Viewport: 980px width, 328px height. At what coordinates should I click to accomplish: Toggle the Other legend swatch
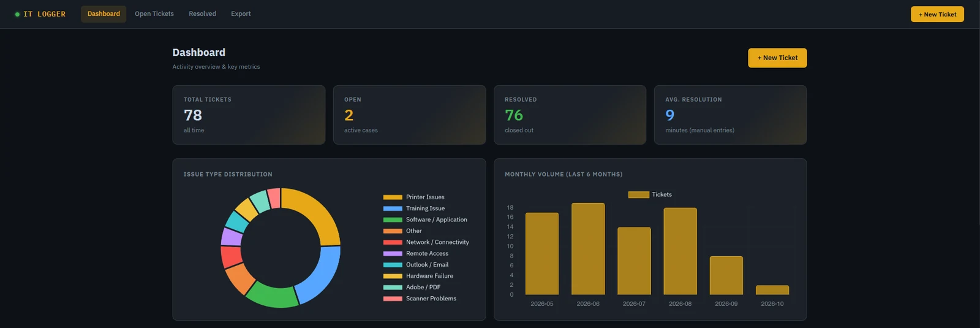(x=393, y=231)
